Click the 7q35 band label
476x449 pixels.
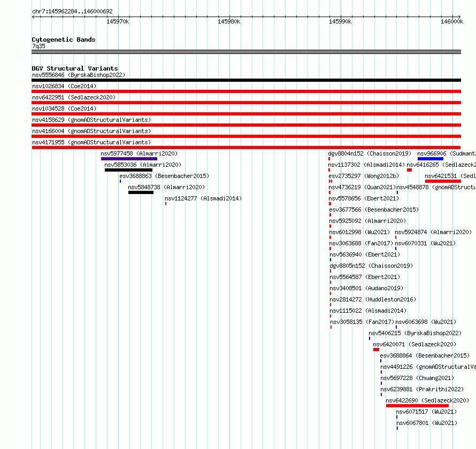39,46
